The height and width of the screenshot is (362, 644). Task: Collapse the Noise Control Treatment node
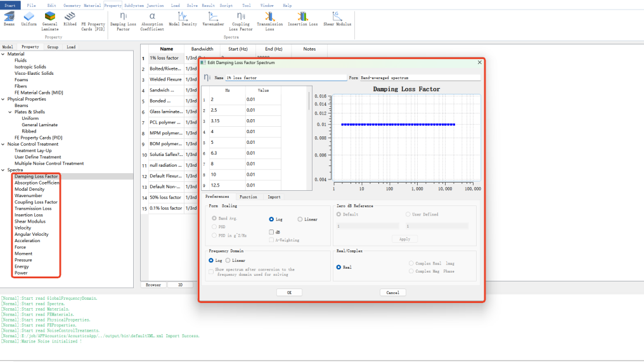[x=3, y=144]
